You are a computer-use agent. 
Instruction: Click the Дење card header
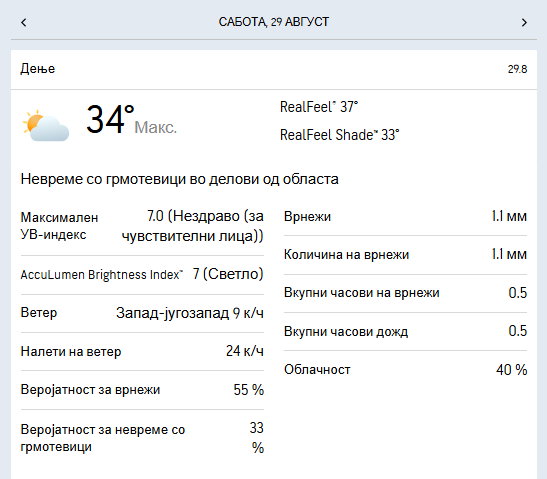pyautogui.click(x=274, y=69)
